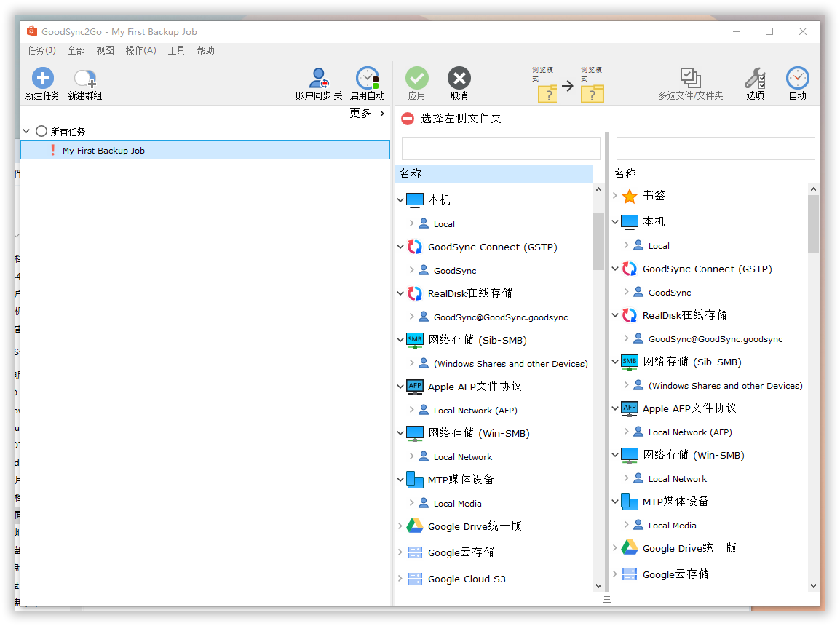Select 网络存储 (Sib-SMB) in left pane

(478, 340)
